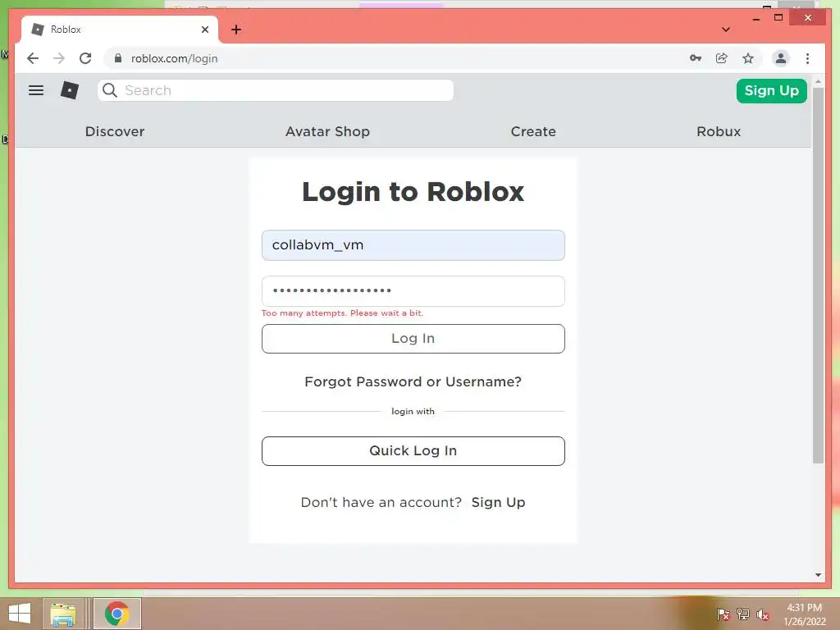840x630 pixels.
Task: Go back with the browser back arrow
Action: tap(33, 58)
